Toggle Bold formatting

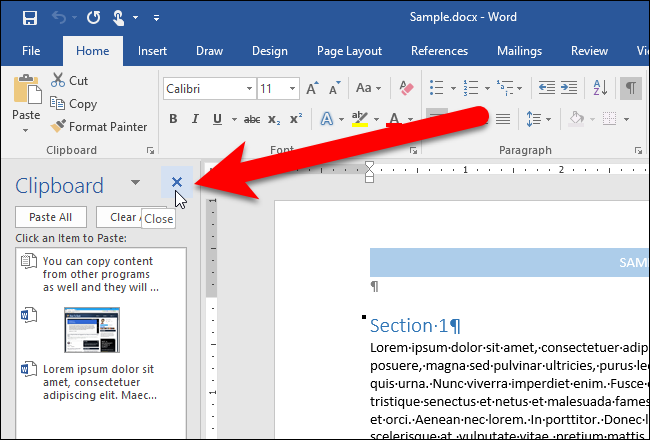[x=173, y=119]
